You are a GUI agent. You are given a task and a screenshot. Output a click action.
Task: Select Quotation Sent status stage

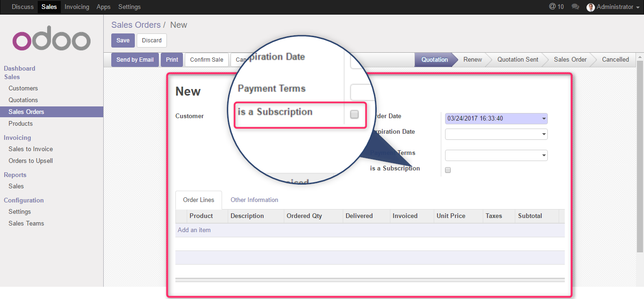(x=518, y=60)
